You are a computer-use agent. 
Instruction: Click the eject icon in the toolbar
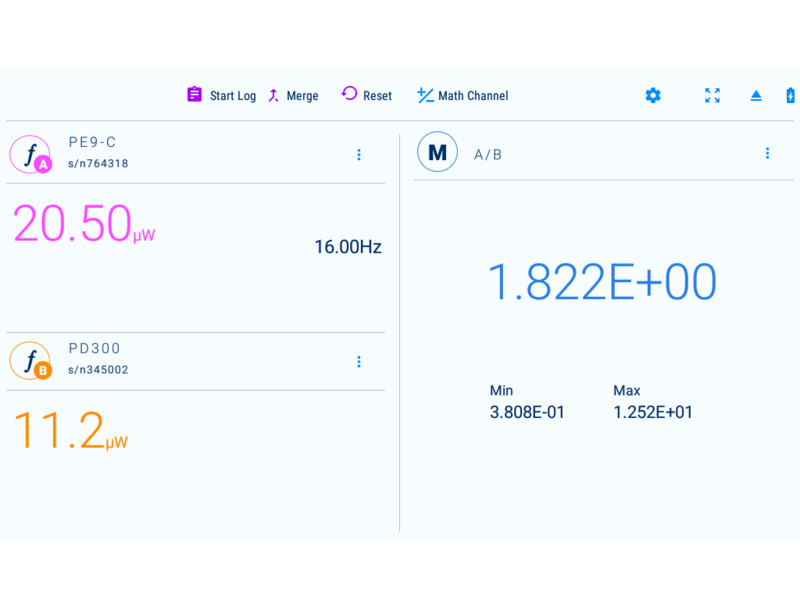756,96
